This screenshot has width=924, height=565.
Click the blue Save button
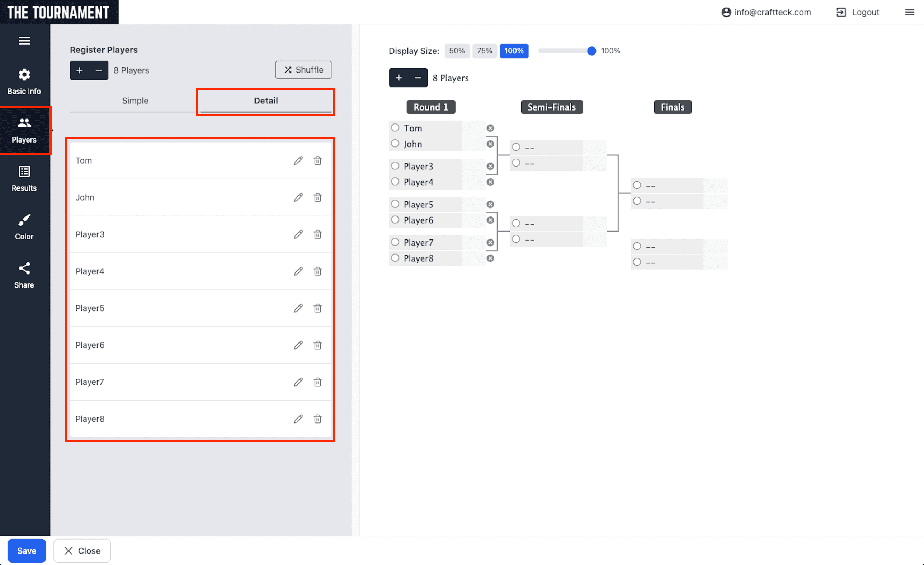(27, 550)
